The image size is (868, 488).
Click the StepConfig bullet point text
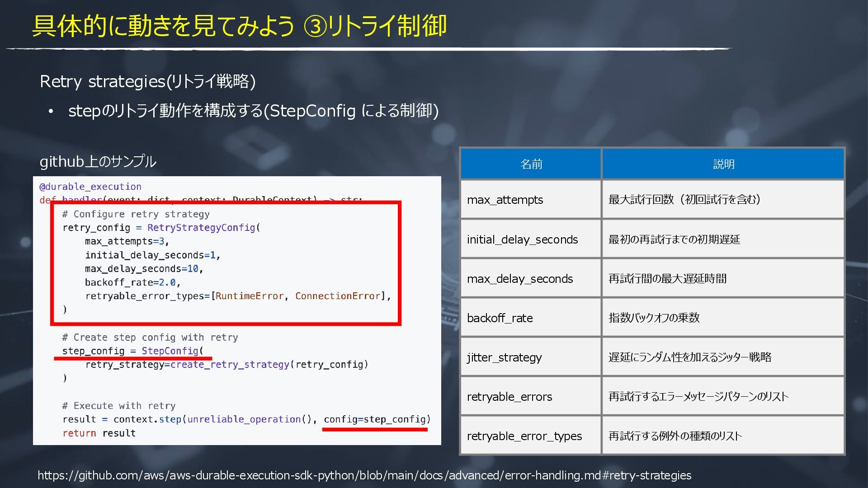[253, 111]
